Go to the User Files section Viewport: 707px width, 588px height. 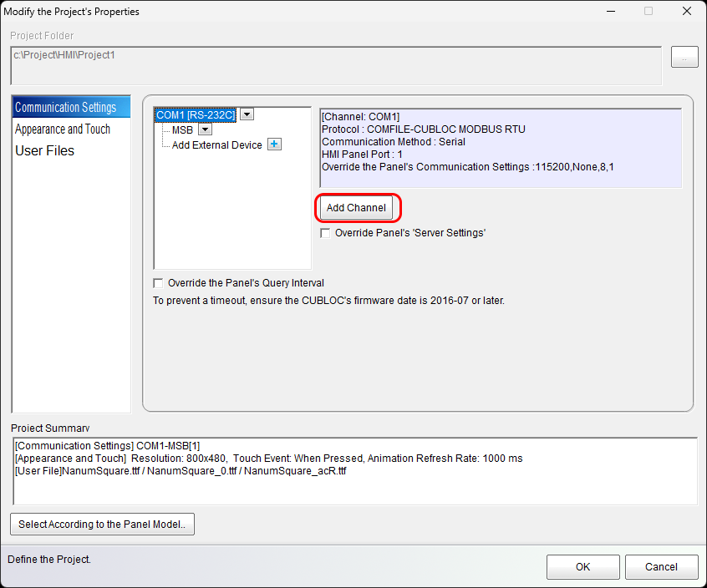tap(45, 151)
